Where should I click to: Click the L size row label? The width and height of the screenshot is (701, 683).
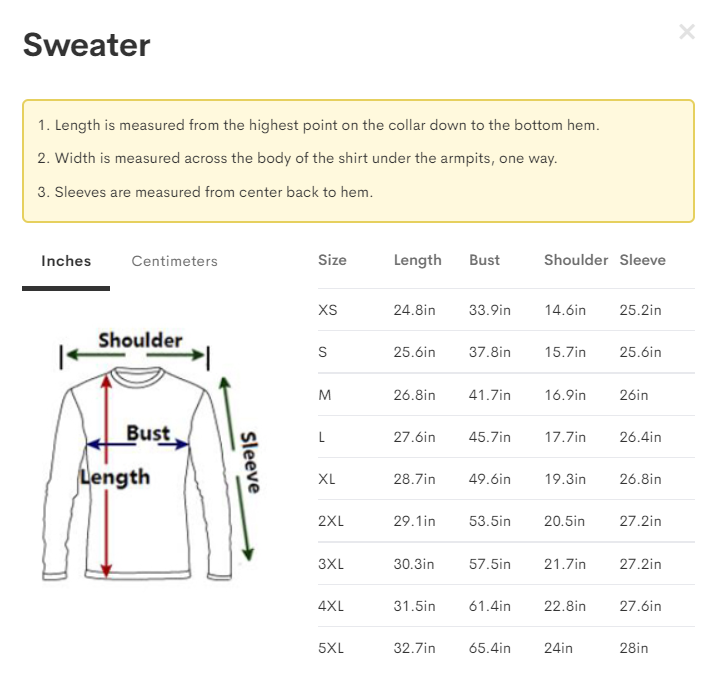tap(323, 437)
